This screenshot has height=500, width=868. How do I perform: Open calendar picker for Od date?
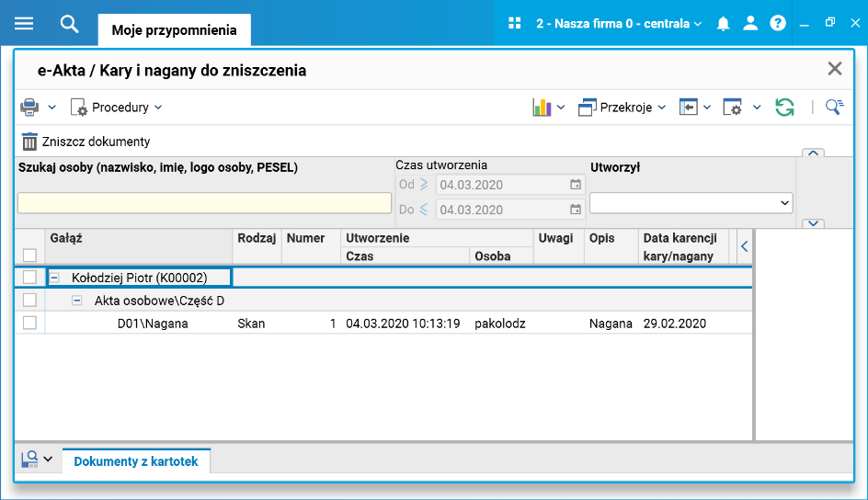click(576, 185)
